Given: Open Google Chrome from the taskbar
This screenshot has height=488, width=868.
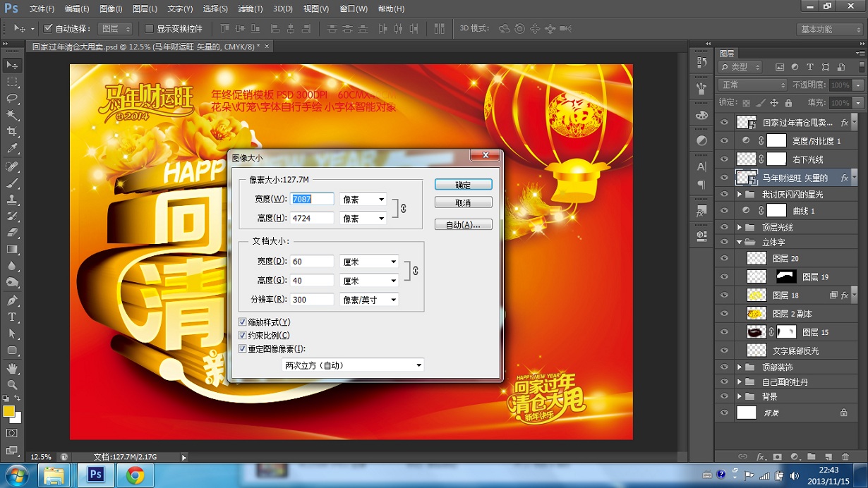Looking at the screenshot, I should [135, 475].
